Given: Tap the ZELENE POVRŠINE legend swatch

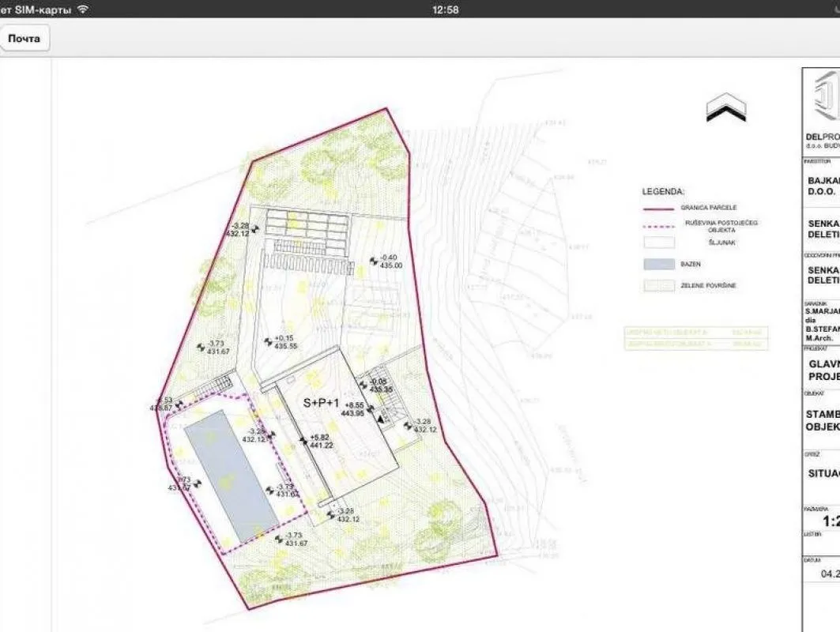Looking at the screenshot, I should tap(659, 285).
